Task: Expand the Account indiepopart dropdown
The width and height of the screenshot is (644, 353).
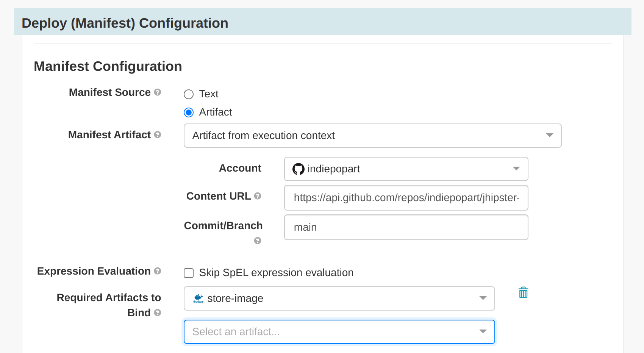Action: (x=406, y=169)
